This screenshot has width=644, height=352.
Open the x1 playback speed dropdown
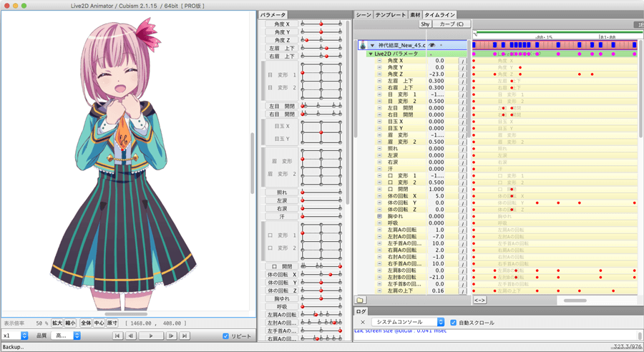pyautogui.click(x=15, y=336)
